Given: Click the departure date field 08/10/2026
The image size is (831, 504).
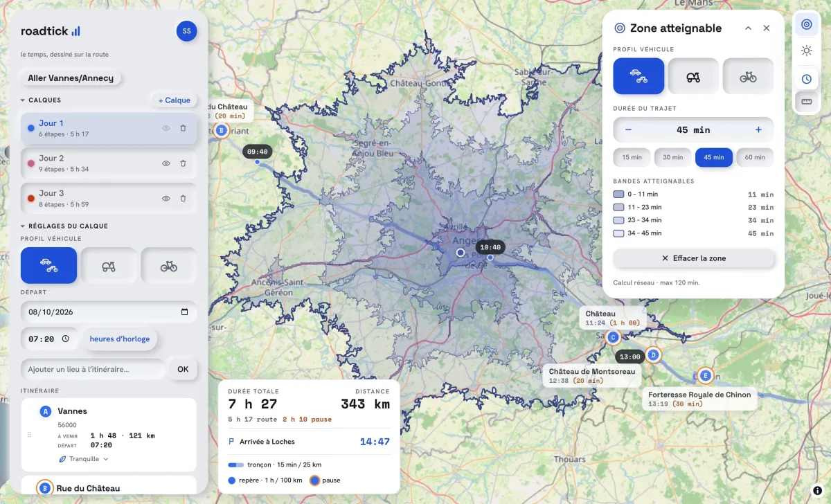Looking at the screenshot, I should [x=109, y=312].
